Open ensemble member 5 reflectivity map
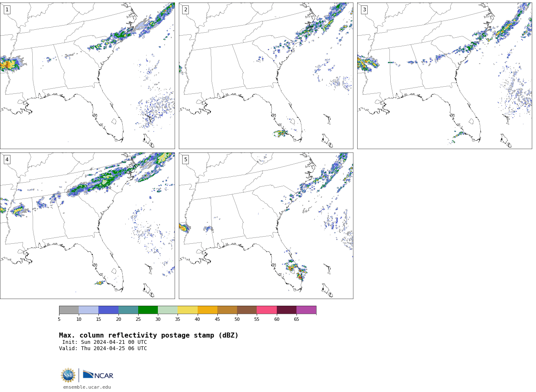This screenshot has width=536, height=392. point(266,226)
